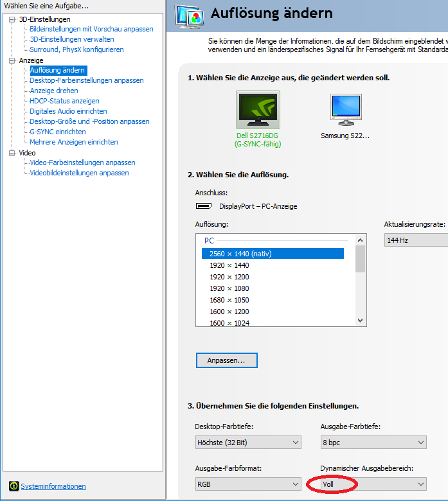Select the Dell S2716DG monitor icon
Image resolution: width=448 pixels, height=501 pixels.
pyautogui.click(x=258, y=110)
